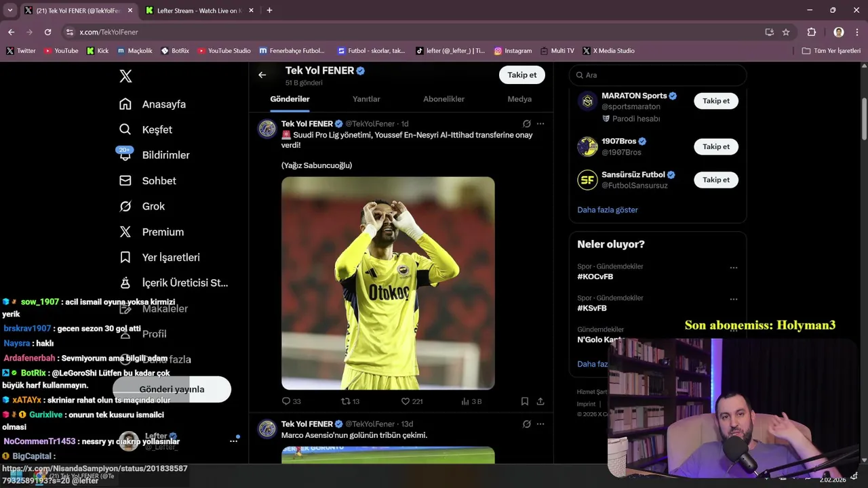868x488 pixels.
Task: Follow MARATON Sports account
Action: pyautogui.click(x=716, y=101)
